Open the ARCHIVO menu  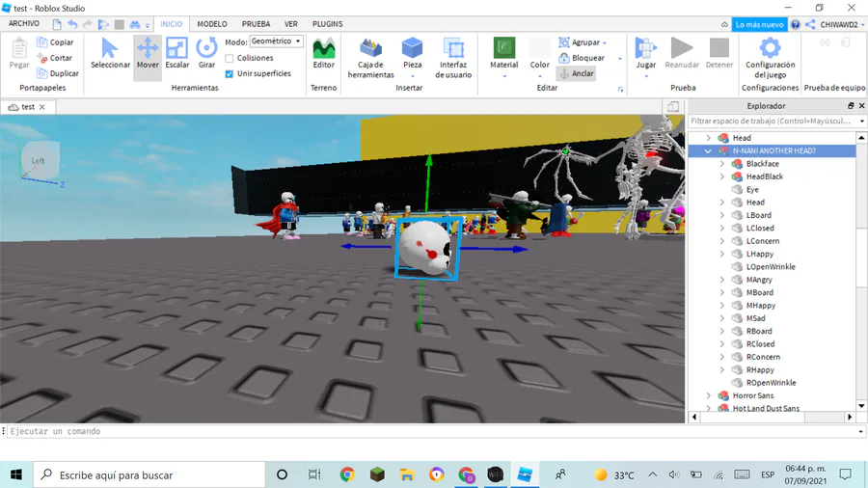coord(24,24)
